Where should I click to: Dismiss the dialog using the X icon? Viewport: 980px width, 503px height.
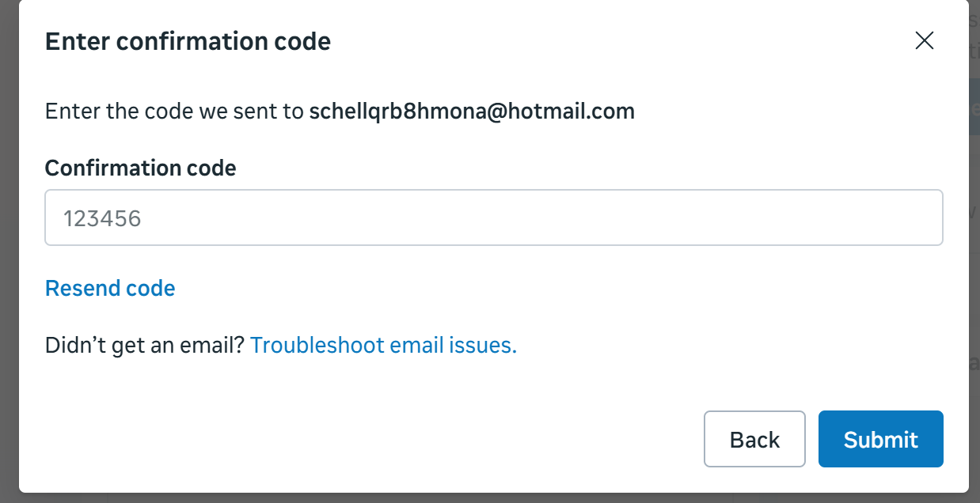[924, 41]
